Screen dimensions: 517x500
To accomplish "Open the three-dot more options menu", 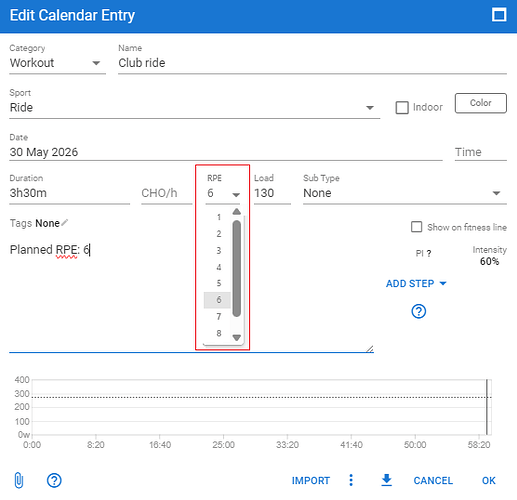I will click(x=351, y=480).
